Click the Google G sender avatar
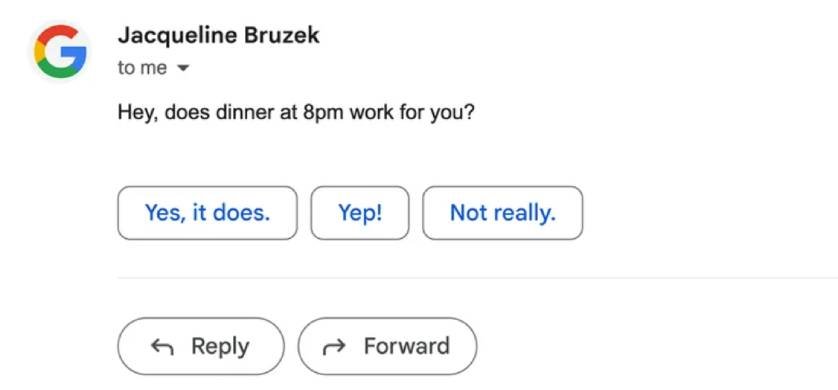The image size is (838, 390). [60, 51]
